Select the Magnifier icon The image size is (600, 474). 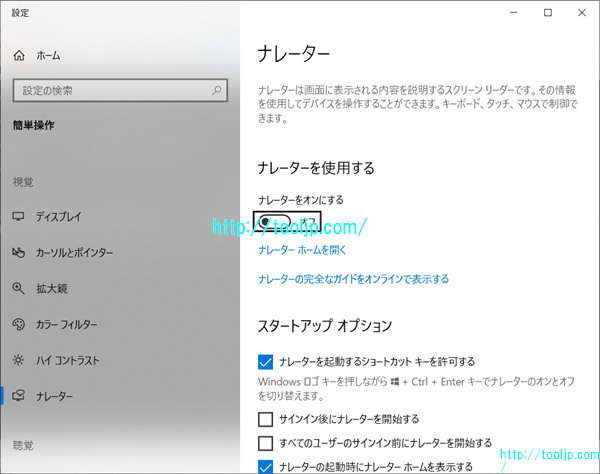(18, 288)
